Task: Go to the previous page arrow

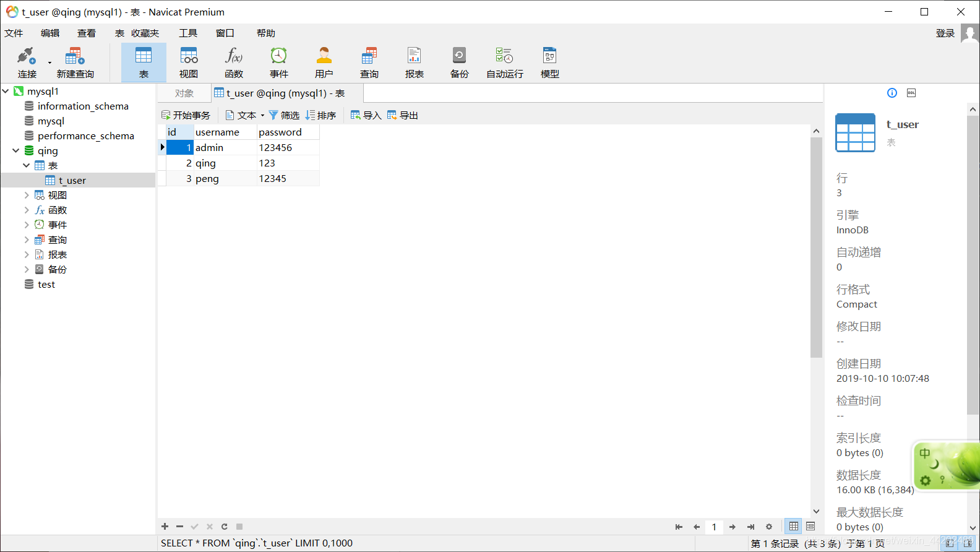Action: (697, 527)
